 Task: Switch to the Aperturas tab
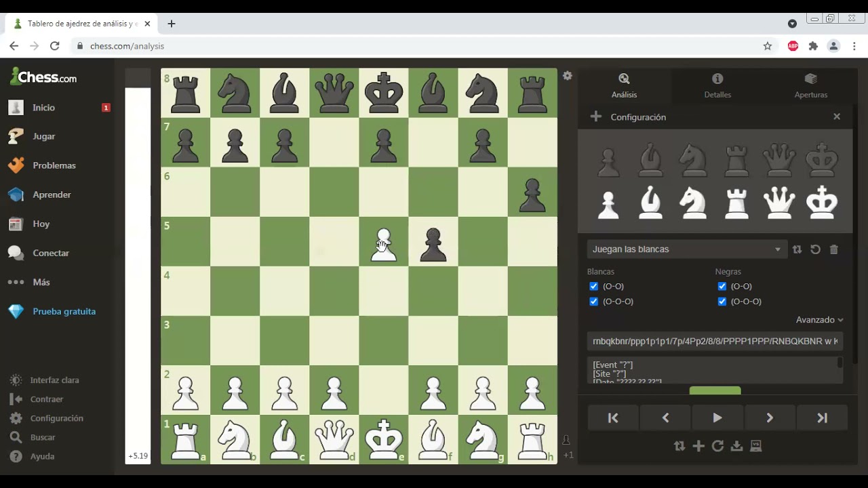pyautogui.click(x=810, y=86)
